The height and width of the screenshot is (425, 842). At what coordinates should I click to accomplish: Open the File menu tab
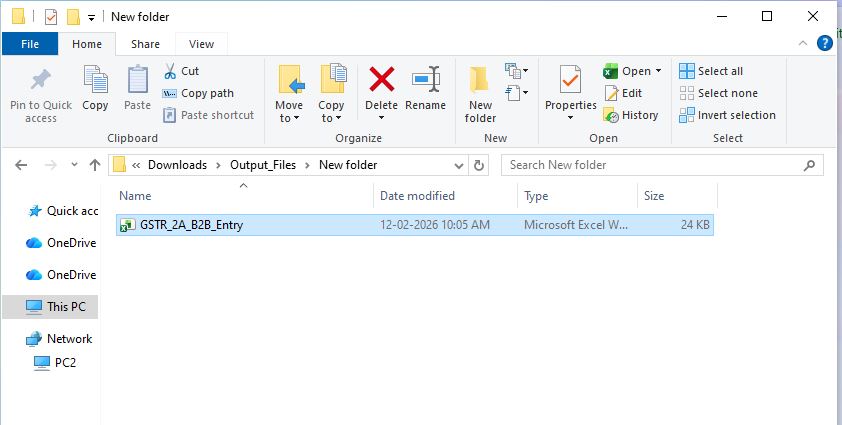click(x=30, y=44)
